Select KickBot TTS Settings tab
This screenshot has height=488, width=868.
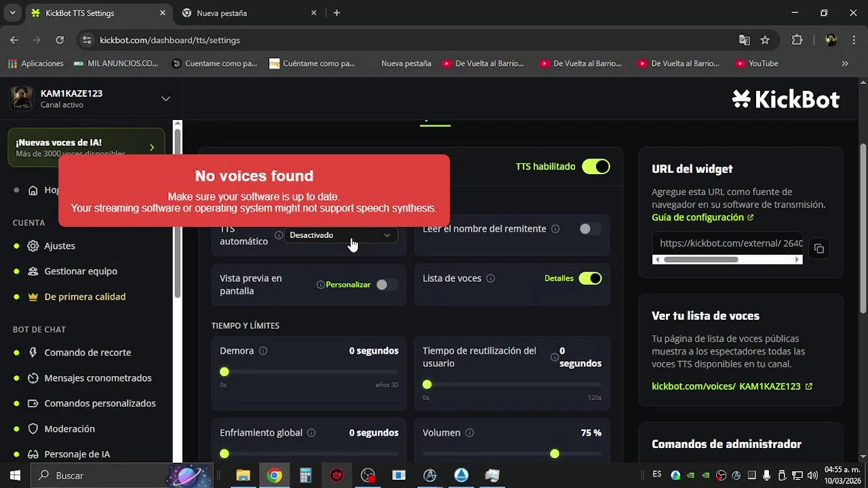pyautogui.click(x=98, y=13)
